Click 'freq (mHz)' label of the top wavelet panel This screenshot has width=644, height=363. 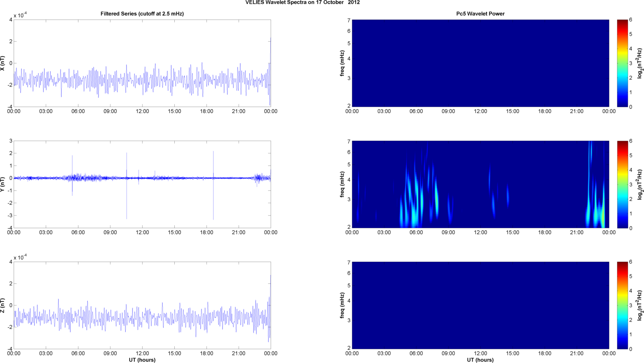[x=342, y=63]
